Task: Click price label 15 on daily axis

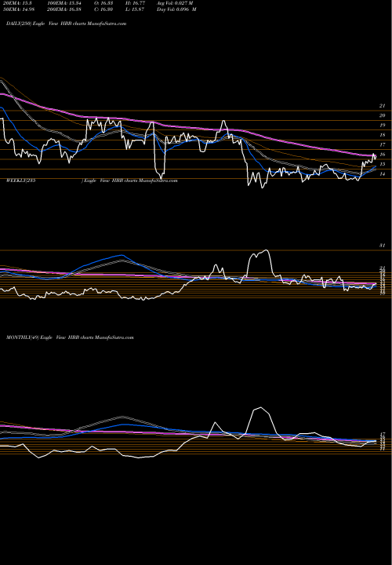Action: 382,164
